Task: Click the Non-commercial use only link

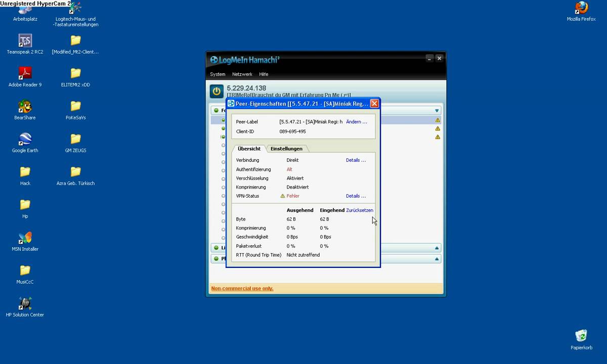Action: coord(242,289)
